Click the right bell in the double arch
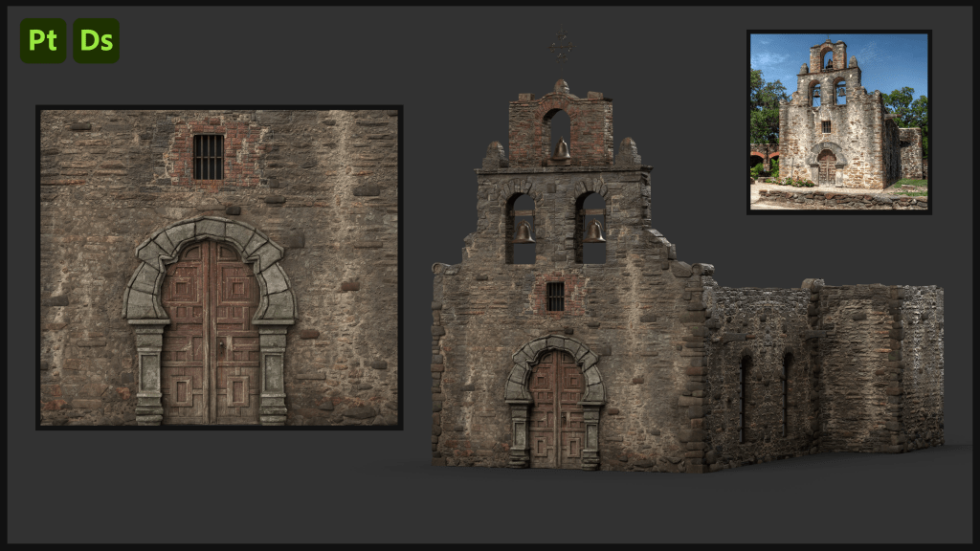980x551 pixels. click(594, 231)
